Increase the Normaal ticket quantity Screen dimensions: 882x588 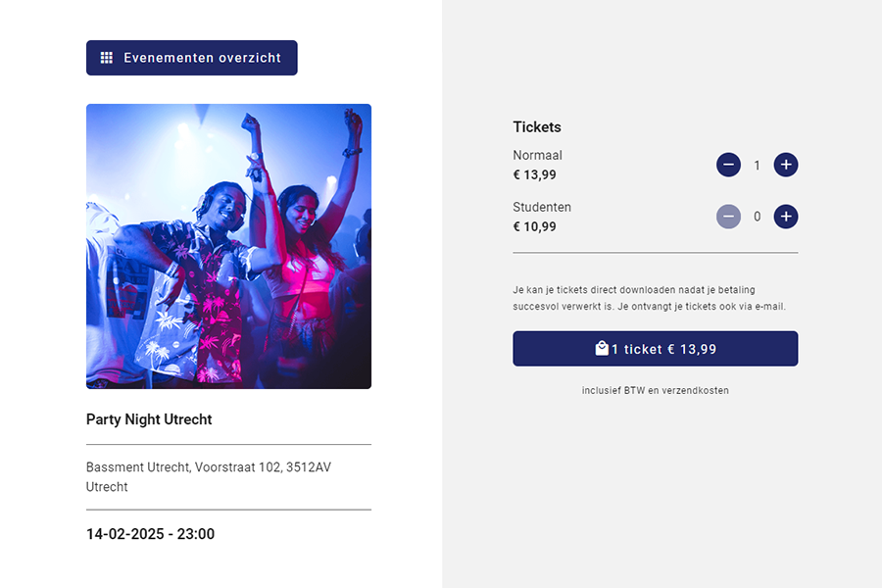coord(786,165)
